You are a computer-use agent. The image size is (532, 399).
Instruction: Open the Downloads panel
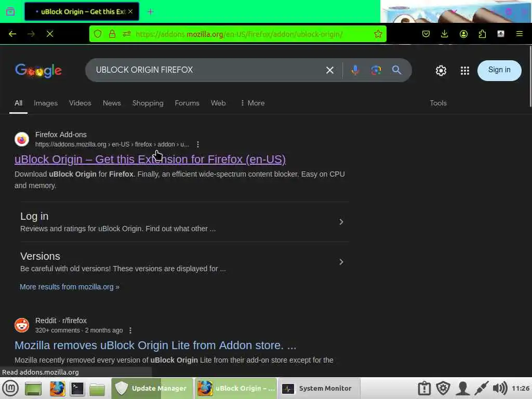click(x=445, y=34)
